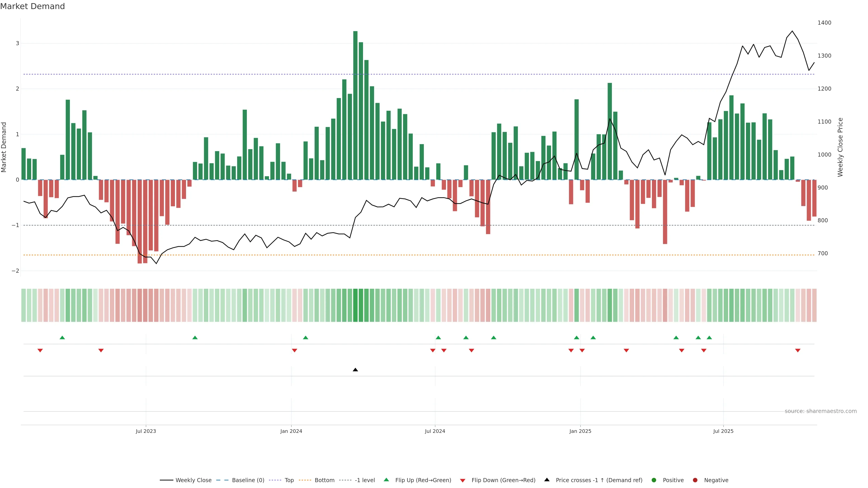This screenshot has height=488, width=868.
Task: Click the Jul 2023 x-axis label
Action: click(146, 431)
